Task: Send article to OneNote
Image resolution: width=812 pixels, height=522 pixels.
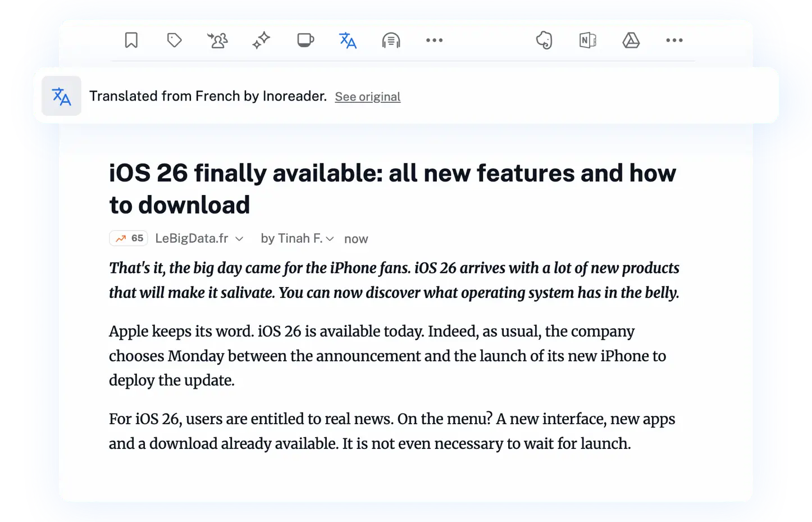Action: pos(587,40)
